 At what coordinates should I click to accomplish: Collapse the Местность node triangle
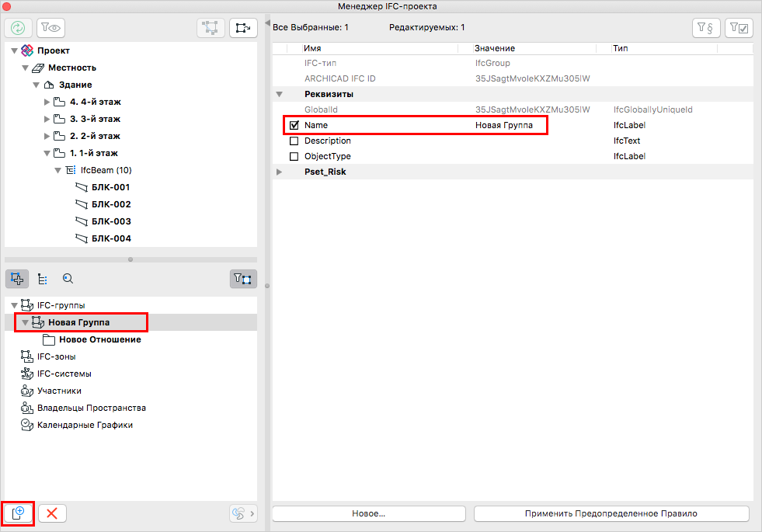click(x=26, y=68)
